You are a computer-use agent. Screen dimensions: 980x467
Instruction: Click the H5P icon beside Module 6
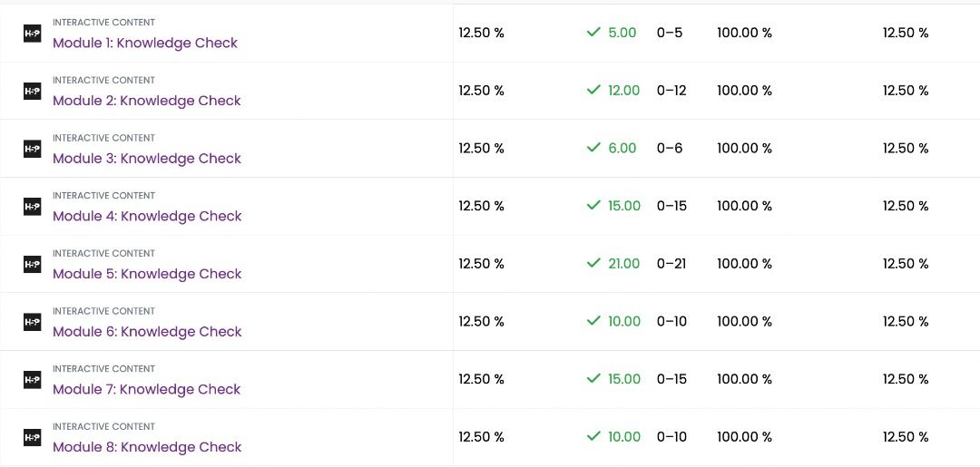[x=32, y=322]
